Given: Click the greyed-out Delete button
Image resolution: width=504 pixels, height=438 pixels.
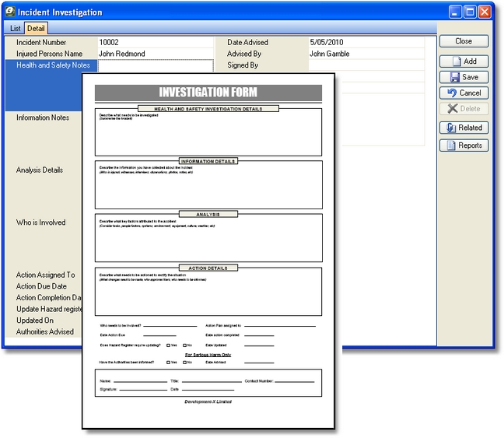Looking at the screenshot, I should [x=464, y=109].
